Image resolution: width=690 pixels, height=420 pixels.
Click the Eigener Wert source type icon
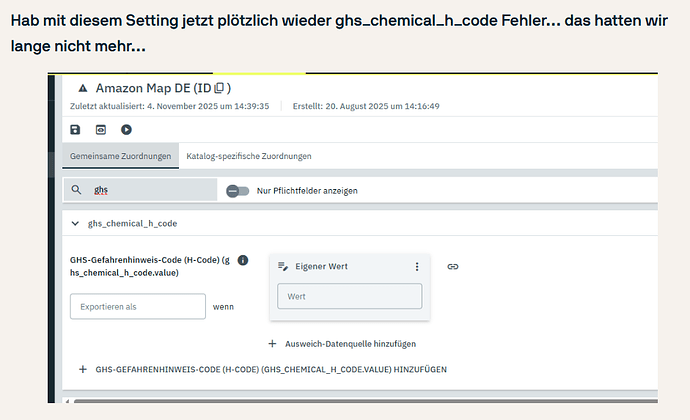coord(283,267)
